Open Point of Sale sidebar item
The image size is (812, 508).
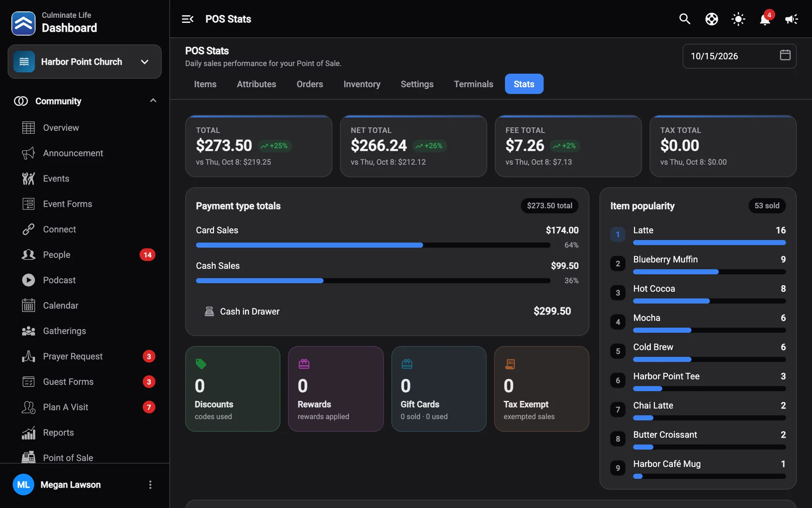click(x=85, y=457)
